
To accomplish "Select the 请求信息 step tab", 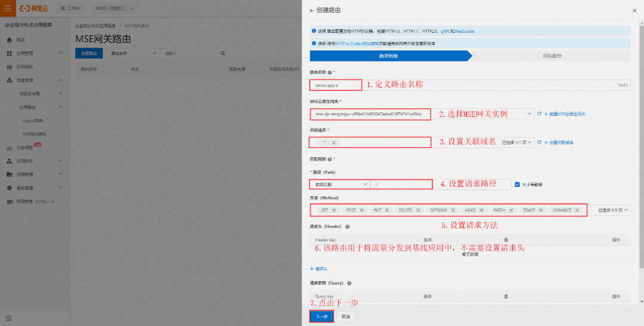I will pyautogui.click(x=388, y=56).
